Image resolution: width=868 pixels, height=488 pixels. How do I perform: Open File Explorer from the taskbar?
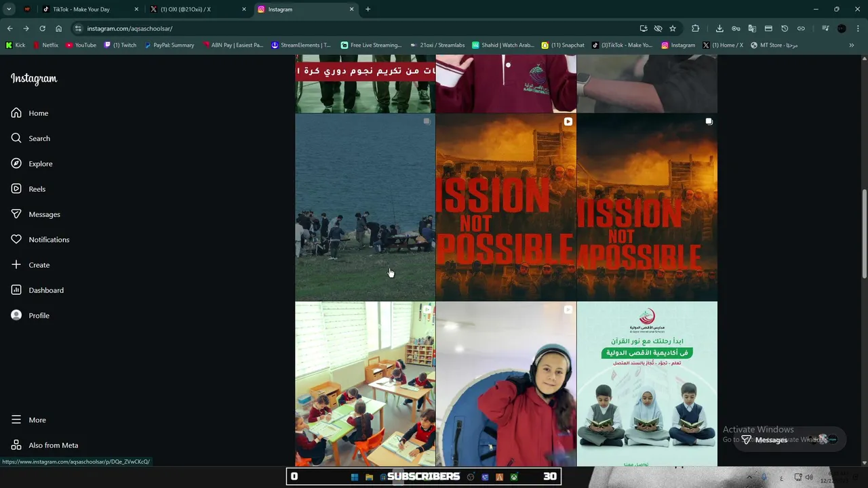coord(369,477)
